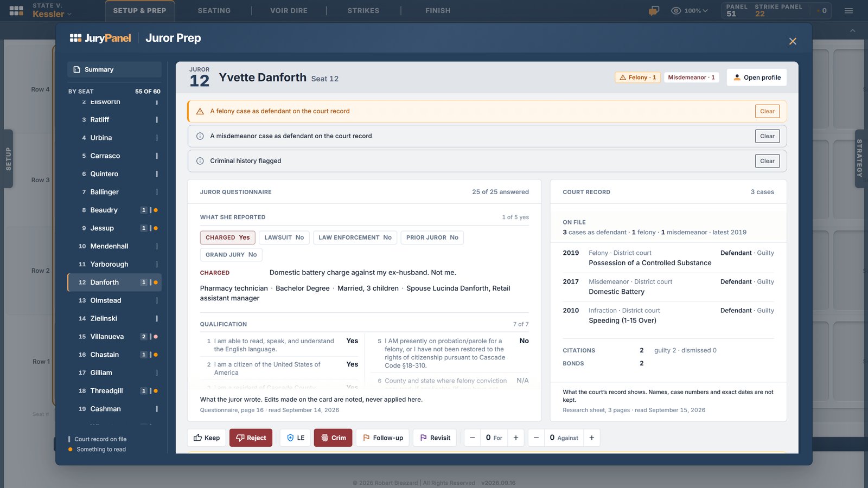Viewport: 868px width, 488px height.
Task: Mark juror with thumbs-down Reject
Action: click(251, 438)
